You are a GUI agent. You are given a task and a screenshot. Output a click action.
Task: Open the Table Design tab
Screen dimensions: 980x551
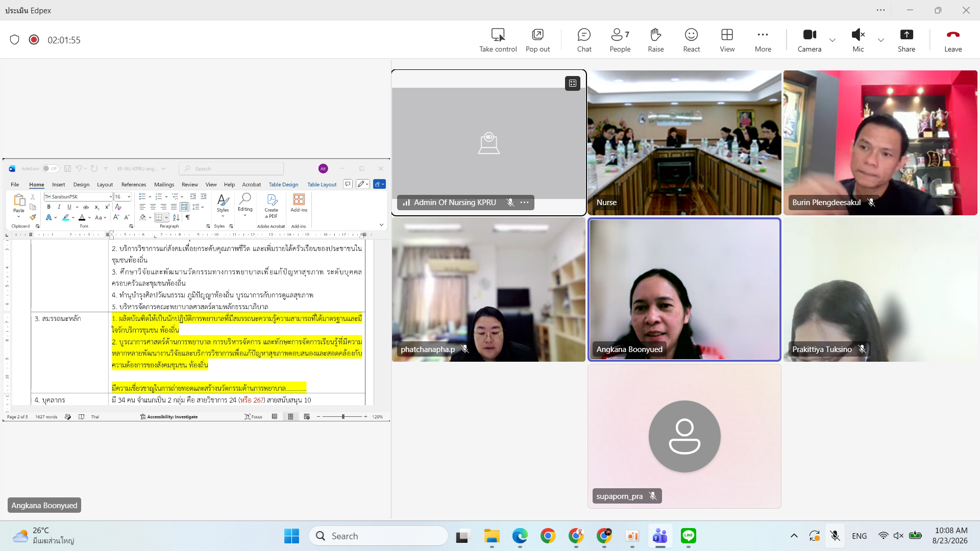283,185
